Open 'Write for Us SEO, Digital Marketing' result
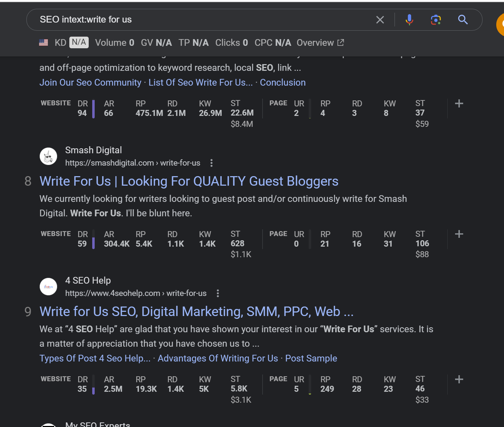Screen dimensions: 504x427 [196, 311]
